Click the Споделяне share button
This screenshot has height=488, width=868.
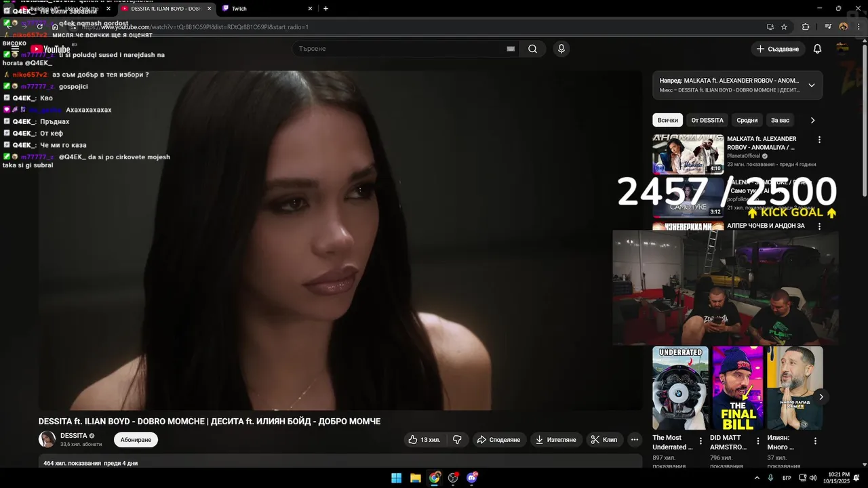tap(498, 440)
